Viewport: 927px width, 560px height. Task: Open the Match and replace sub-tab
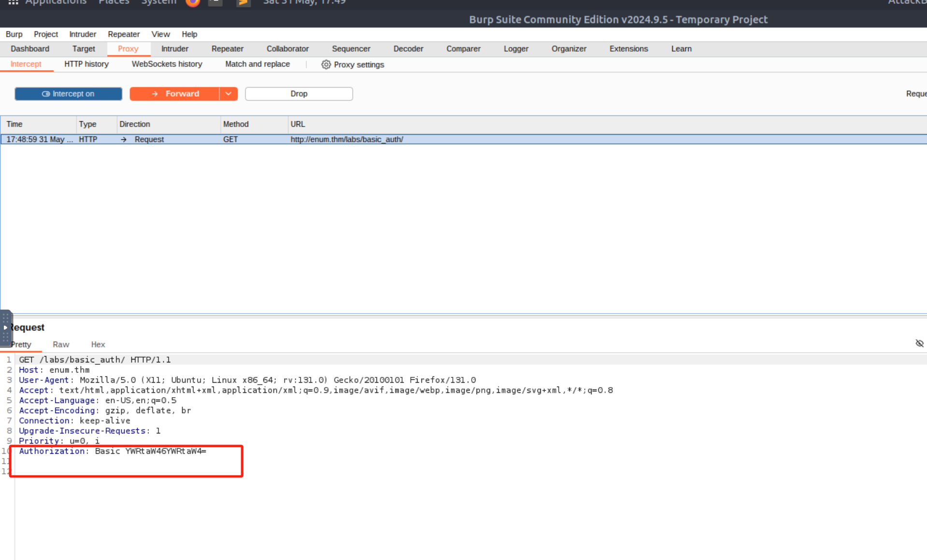click(x=258, y=64)
